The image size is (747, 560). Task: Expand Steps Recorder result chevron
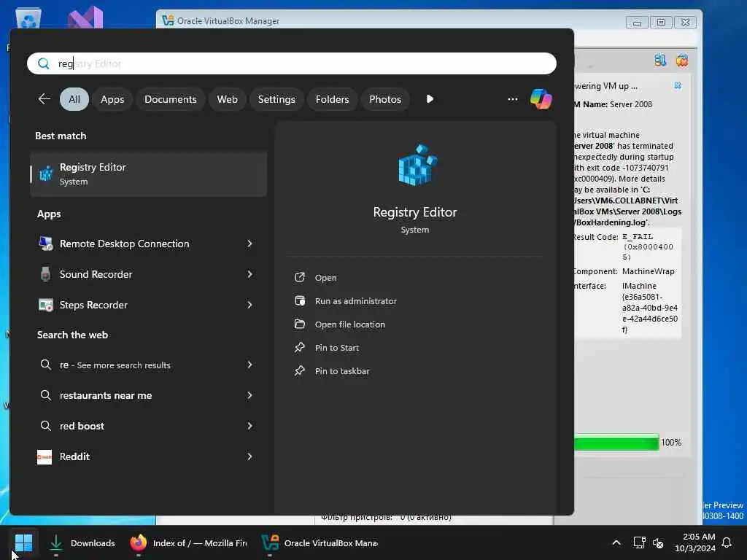249,305
